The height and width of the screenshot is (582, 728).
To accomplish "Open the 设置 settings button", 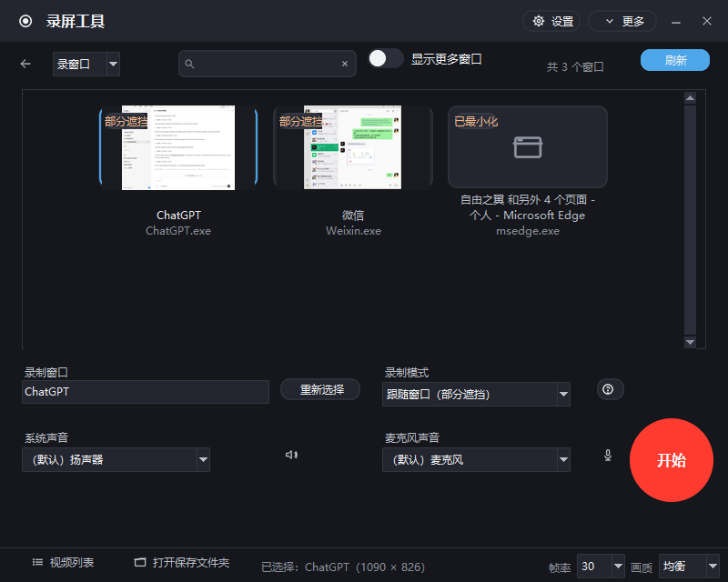I will 551,21.
